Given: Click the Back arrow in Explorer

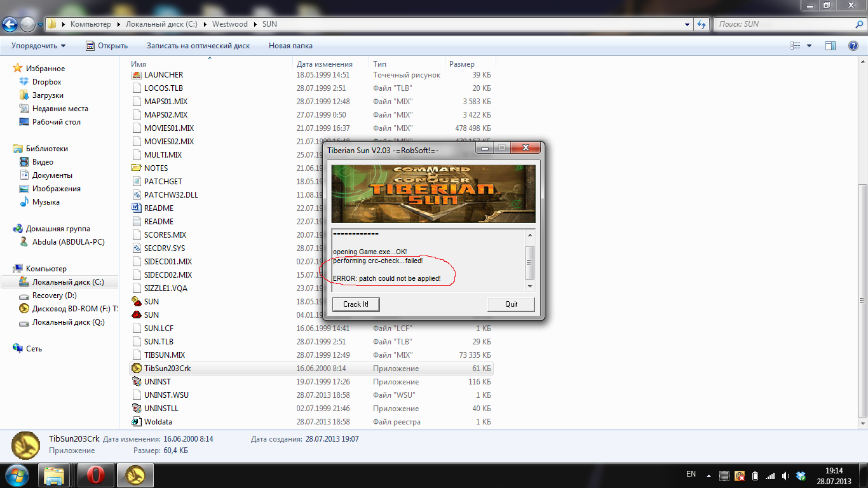Looking at the screenshot, I should [x=10, y=25].
